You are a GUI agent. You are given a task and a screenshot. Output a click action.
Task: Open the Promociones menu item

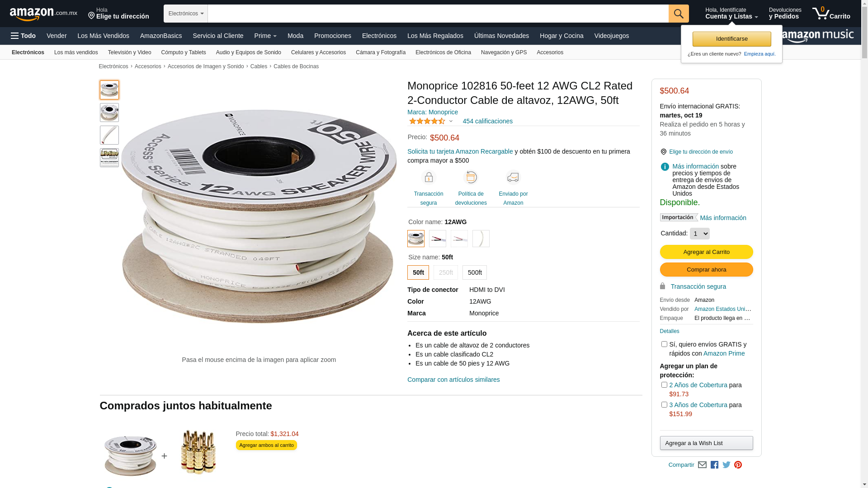pyautogui.click(x=333, y=36)
